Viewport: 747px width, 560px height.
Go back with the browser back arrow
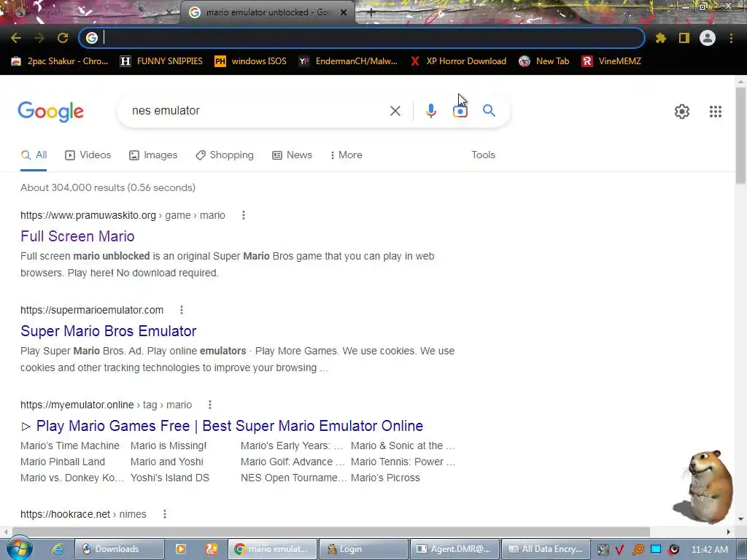click(16, 38)
